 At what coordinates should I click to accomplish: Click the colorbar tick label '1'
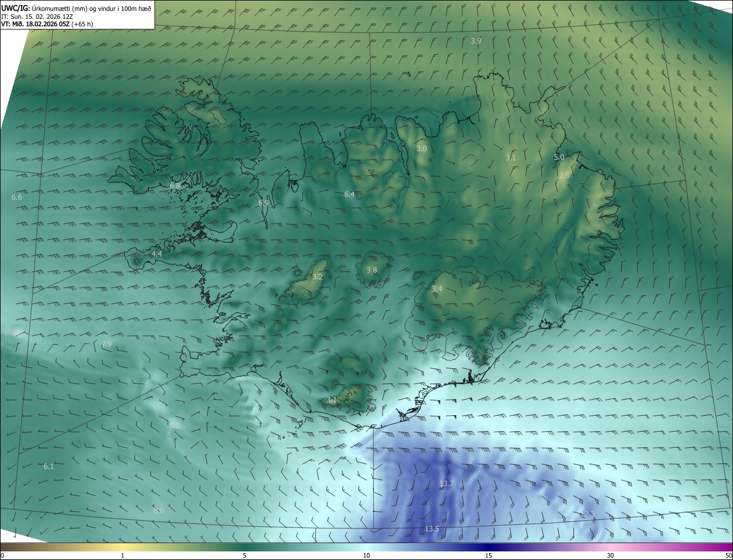(123, 555)
